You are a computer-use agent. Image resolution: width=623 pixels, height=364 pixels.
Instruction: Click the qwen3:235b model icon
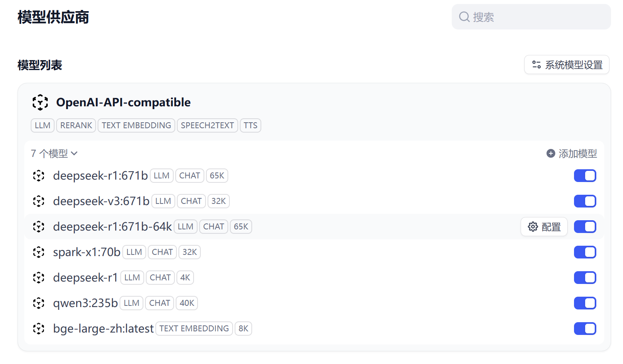(39, 303)
